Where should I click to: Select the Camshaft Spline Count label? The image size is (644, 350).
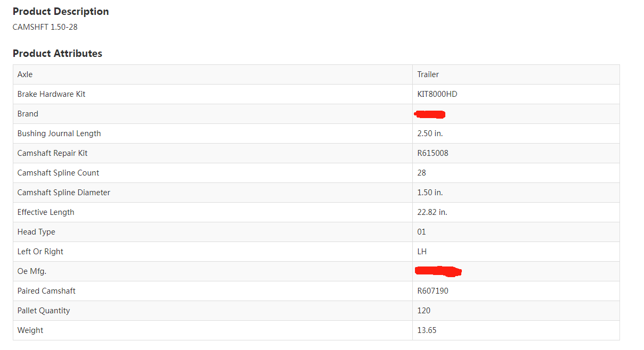(58, 173)
